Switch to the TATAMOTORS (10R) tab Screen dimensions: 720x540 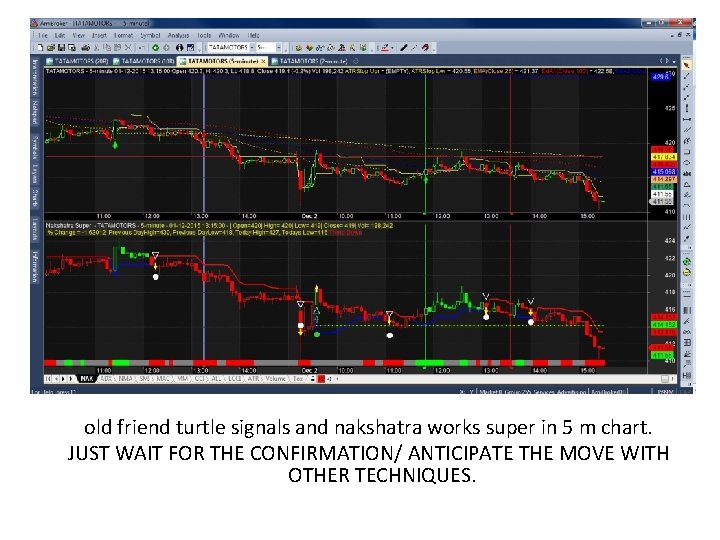[x=144, y=61]
